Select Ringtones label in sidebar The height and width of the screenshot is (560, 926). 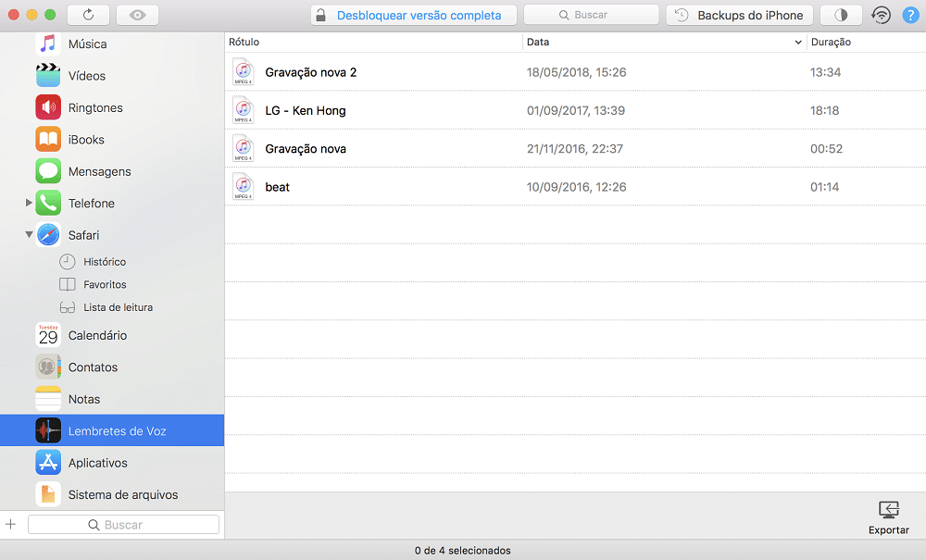click(x=95, y=108)
